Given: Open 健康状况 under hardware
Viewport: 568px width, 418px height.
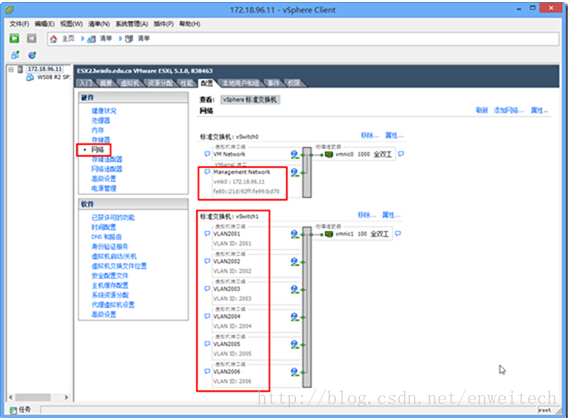Looking at the screenshot, I should pyautogui.click(x=104, y=111).
